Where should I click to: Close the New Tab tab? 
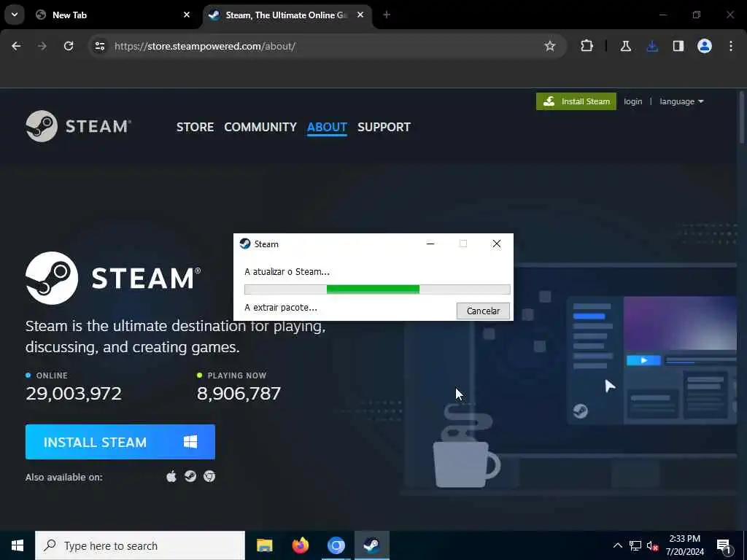[187, 15]
